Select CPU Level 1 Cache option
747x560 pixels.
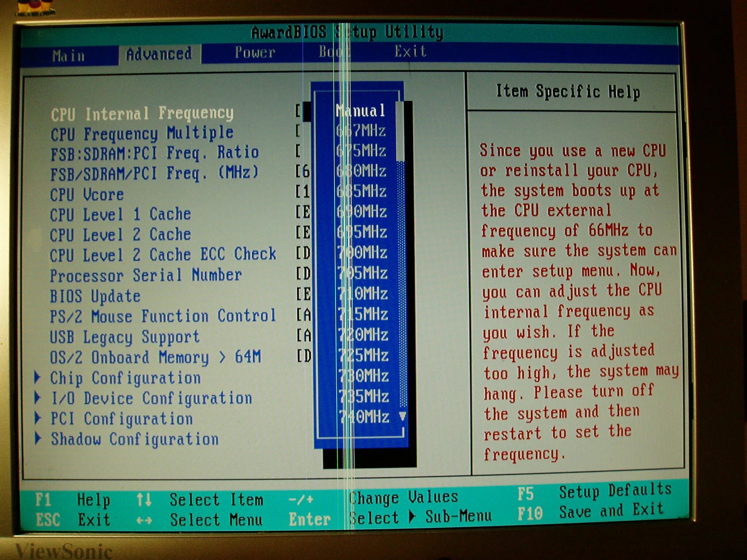click(x=120, y=214)
